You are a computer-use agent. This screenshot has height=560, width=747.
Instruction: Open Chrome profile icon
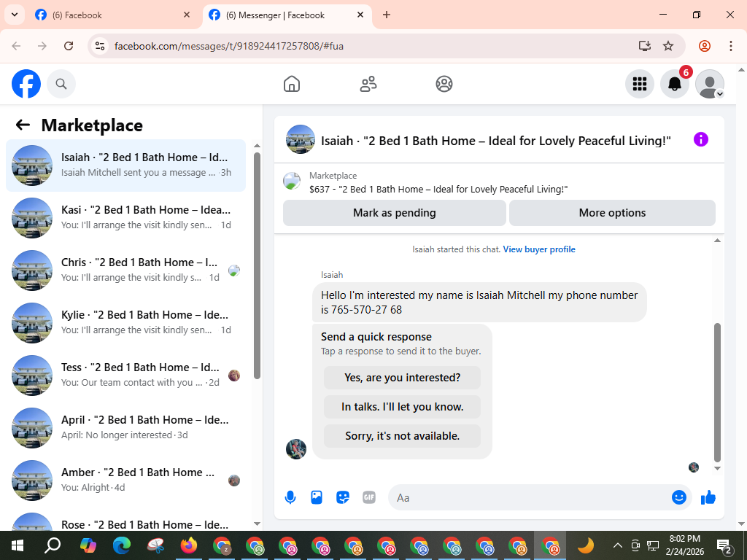705,46
